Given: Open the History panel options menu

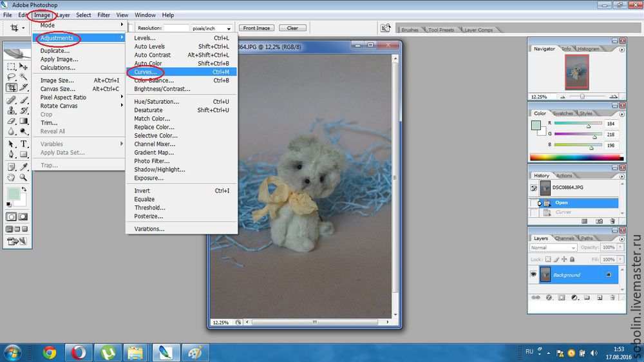Looking at the screenshot, I should (622, 176).
